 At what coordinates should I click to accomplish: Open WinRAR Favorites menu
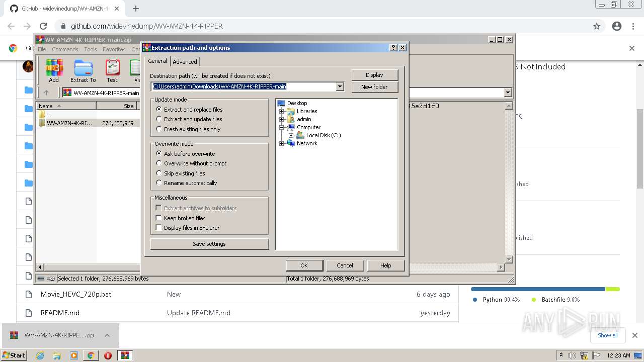click(x=114, y=49)
